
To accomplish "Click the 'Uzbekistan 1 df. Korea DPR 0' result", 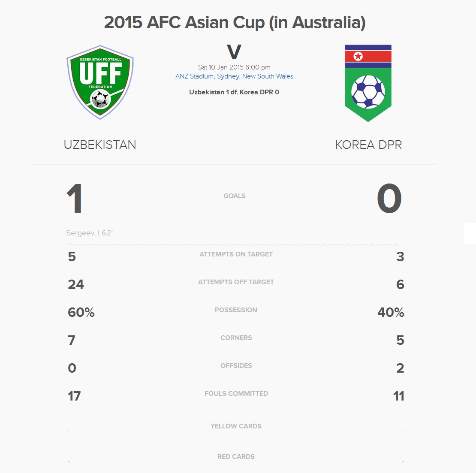I will (234, 92).
